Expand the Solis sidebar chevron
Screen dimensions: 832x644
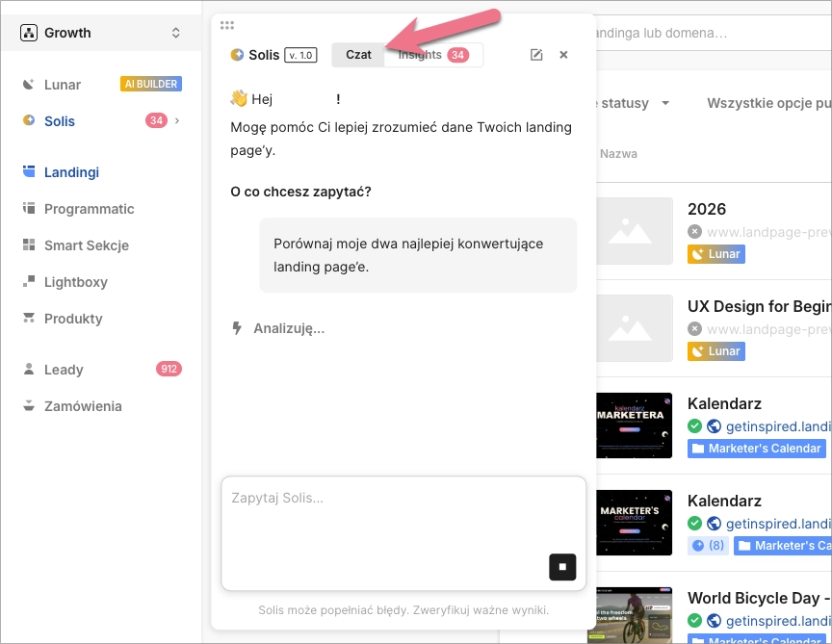(x=177, y=121)
